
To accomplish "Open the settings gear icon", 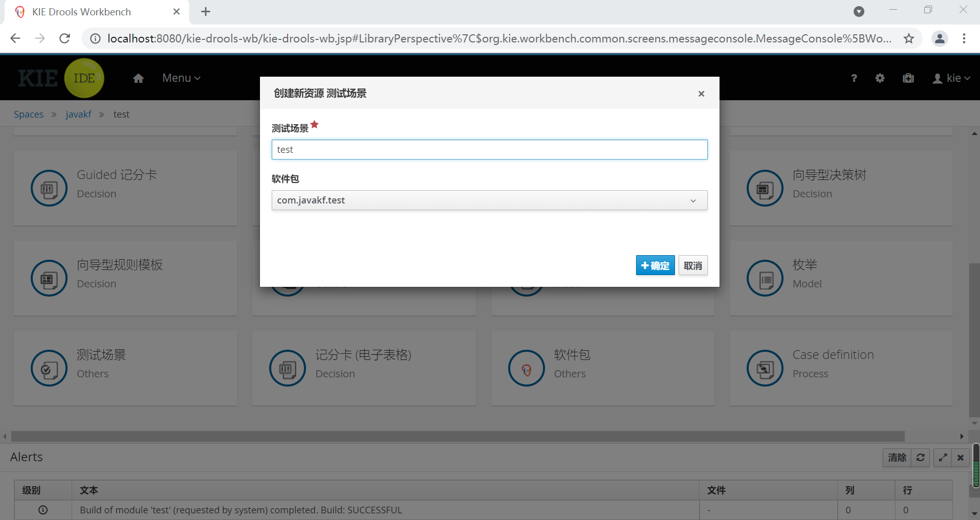I will (880, 78).
